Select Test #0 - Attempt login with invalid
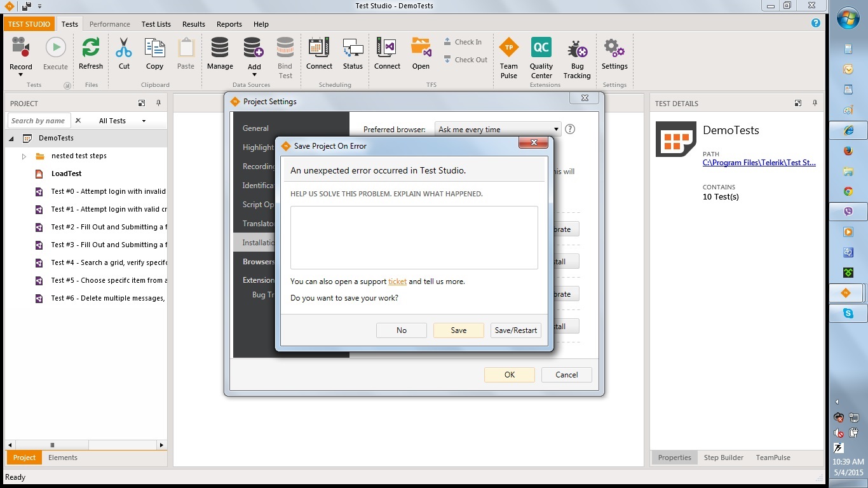 tap(109, 191)
